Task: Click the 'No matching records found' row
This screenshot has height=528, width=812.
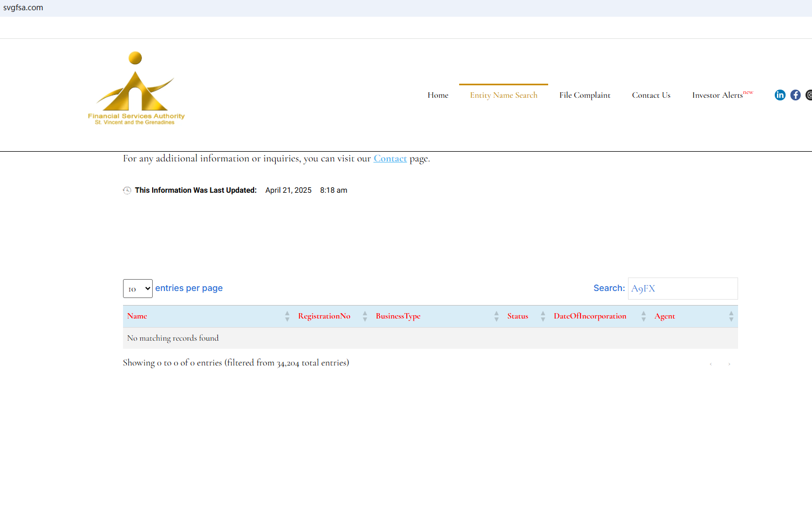Action: tap(431, 338)
